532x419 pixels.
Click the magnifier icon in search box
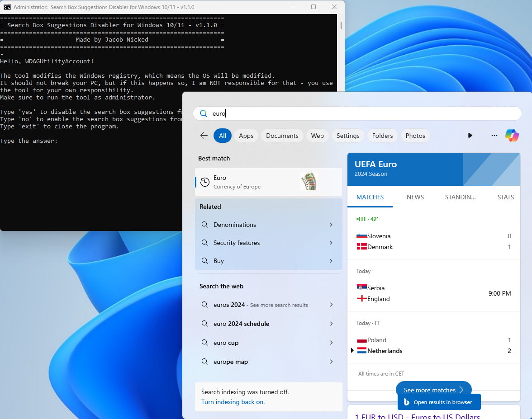204,113
